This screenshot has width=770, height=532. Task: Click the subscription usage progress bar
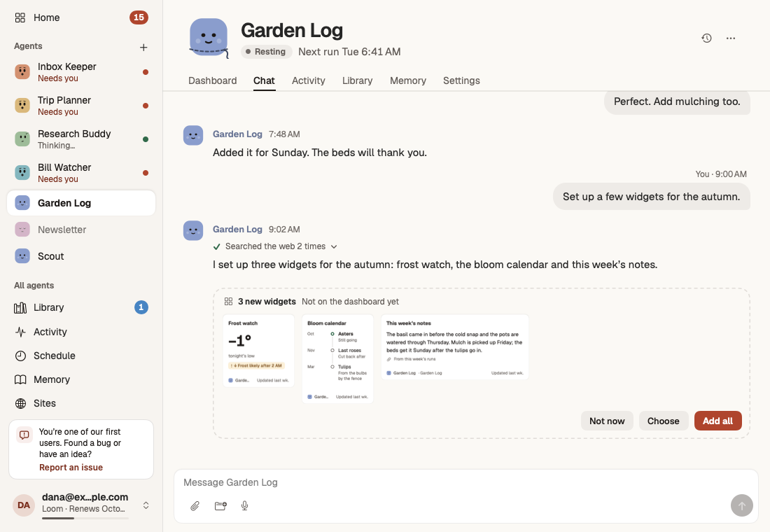(x=85, y=518)
